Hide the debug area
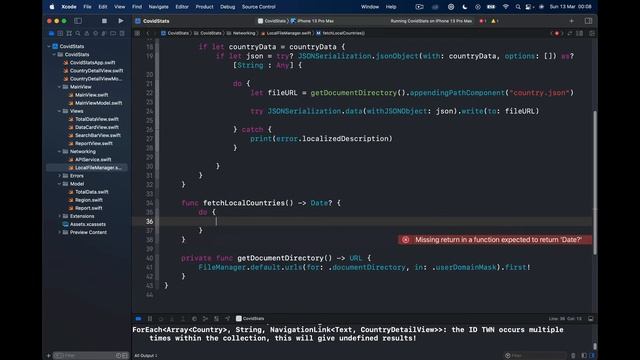 click(x=591, y=318)
